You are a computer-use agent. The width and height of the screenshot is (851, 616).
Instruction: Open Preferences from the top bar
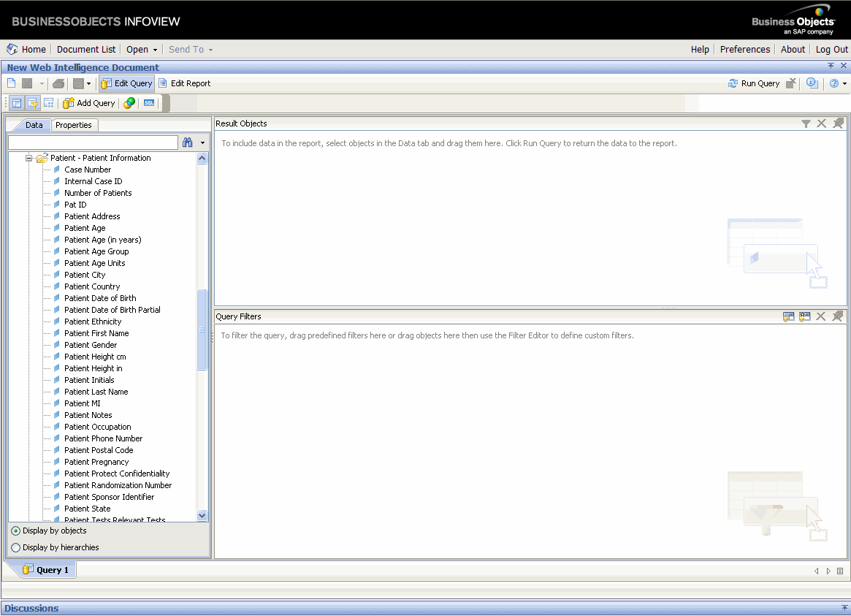click(744, 50)
